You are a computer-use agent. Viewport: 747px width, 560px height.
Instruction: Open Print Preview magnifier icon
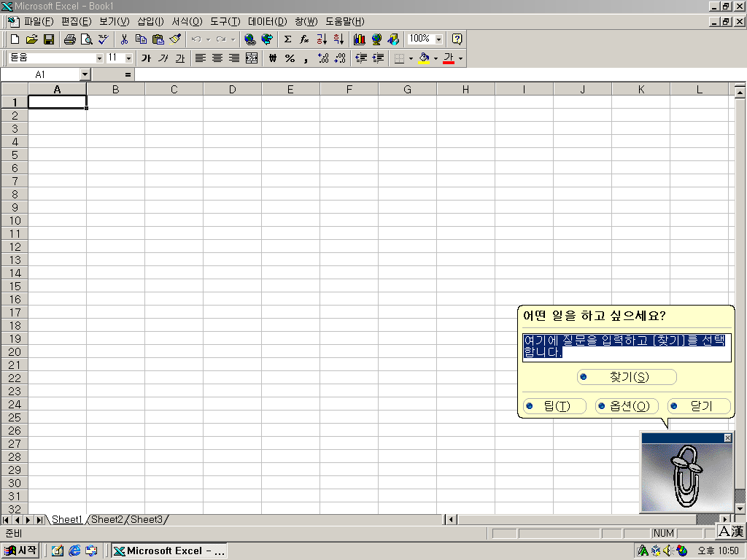click(86, 39)
